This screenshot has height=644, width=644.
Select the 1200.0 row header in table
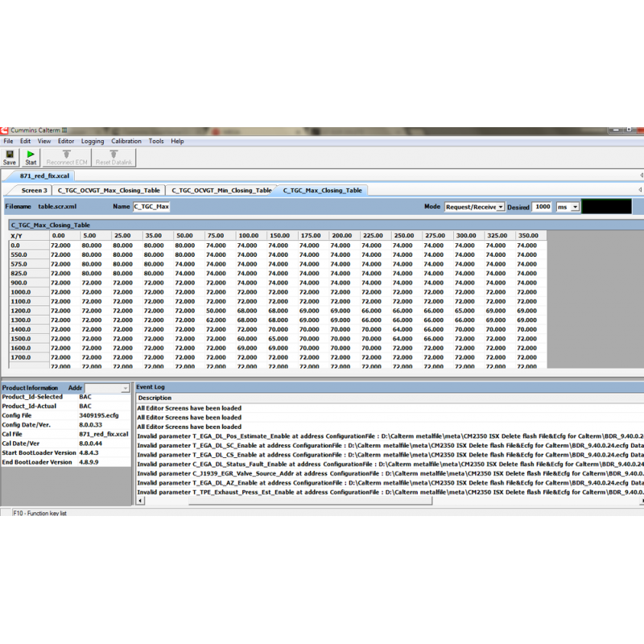click(21, 310)
